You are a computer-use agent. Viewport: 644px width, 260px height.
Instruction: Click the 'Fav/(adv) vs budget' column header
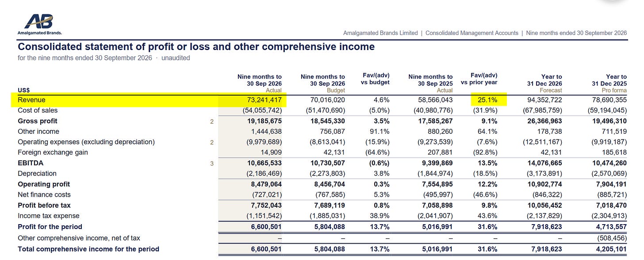[x=376, y=79]
